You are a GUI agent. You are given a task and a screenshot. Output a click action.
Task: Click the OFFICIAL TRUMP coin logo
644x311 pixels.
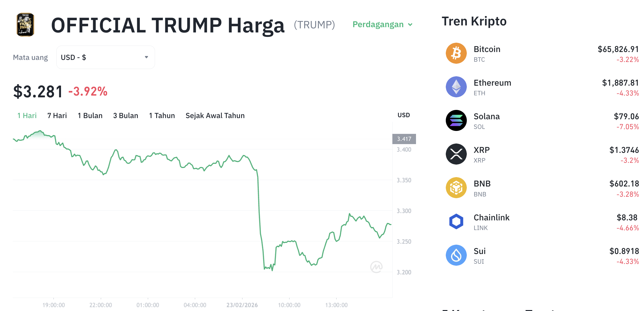(25, 25)
